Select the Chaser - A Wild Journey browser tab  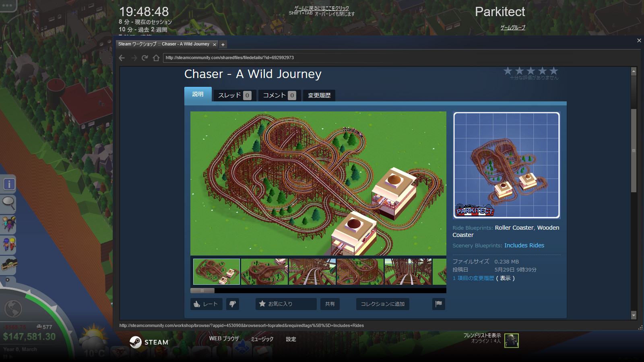164,44
